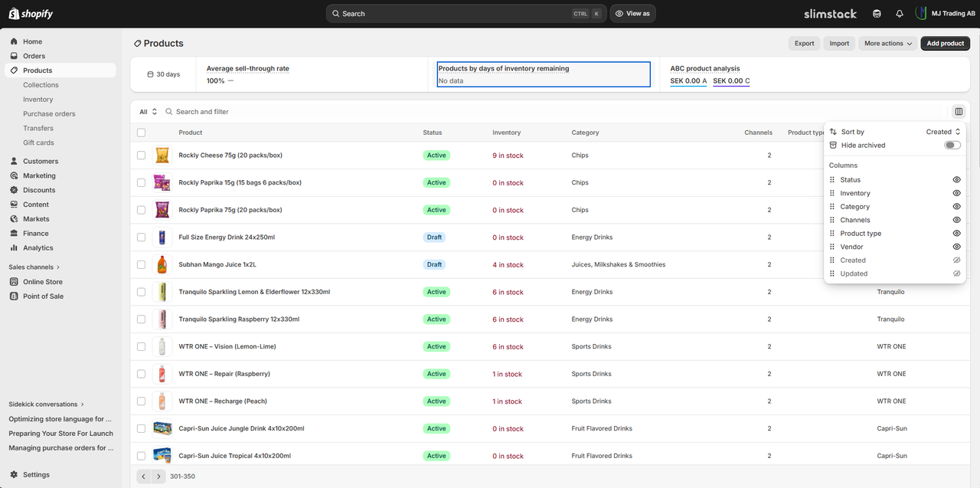Click the Add product button

[x=946, y=44]
